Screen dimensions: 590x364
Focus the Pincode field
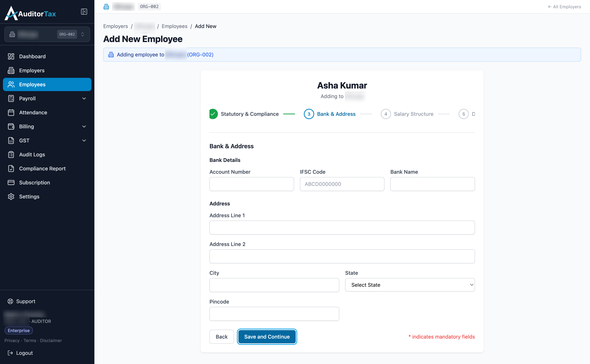click(x=274, y=314)
